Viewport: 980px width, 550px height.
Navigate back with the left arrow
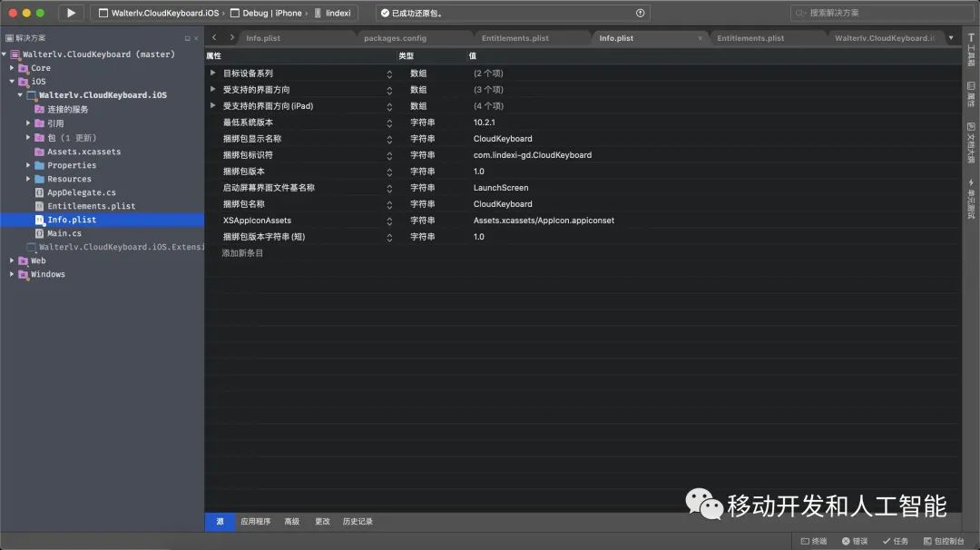[214, 37]
